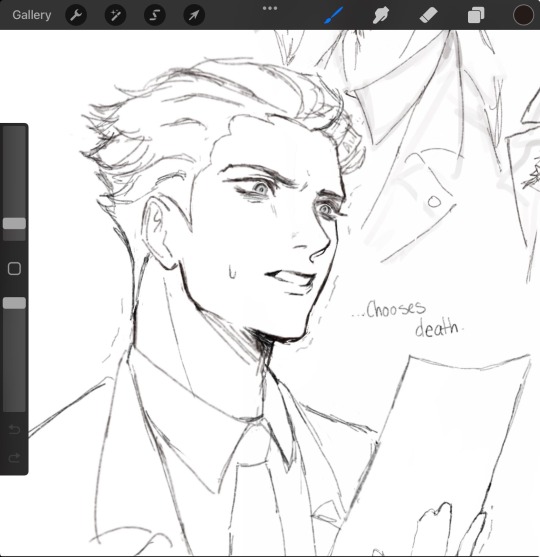
Task: Select the Smudge tool
Action: 380,15
